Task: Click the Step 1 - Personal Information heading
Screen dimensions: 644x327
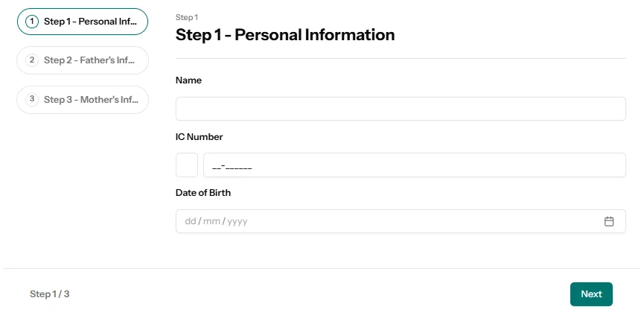Action: pyautogui.click(x=285, y=34)
